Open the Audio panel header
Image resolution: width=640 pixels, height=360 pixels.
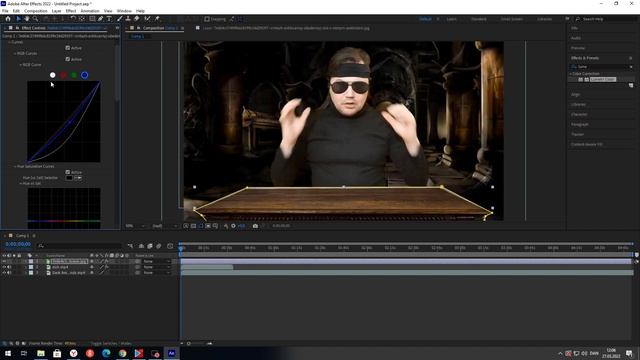coord(576,38)
